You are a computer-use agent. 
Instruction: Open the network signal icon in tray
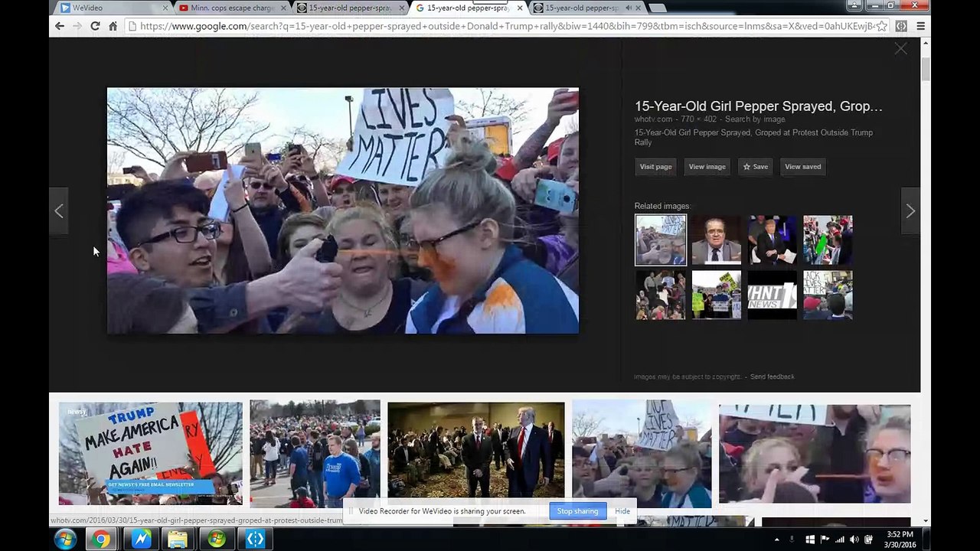click(840, 540)
